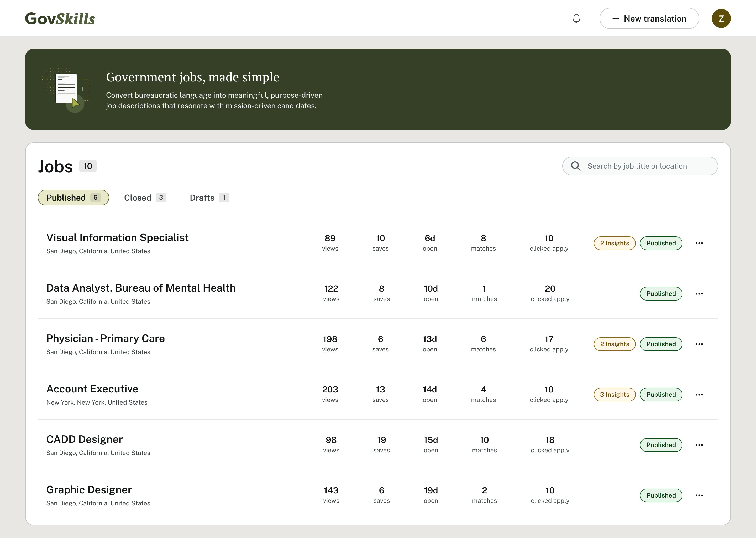Open overflow menu for Data Analyst job

pos(699,293)
